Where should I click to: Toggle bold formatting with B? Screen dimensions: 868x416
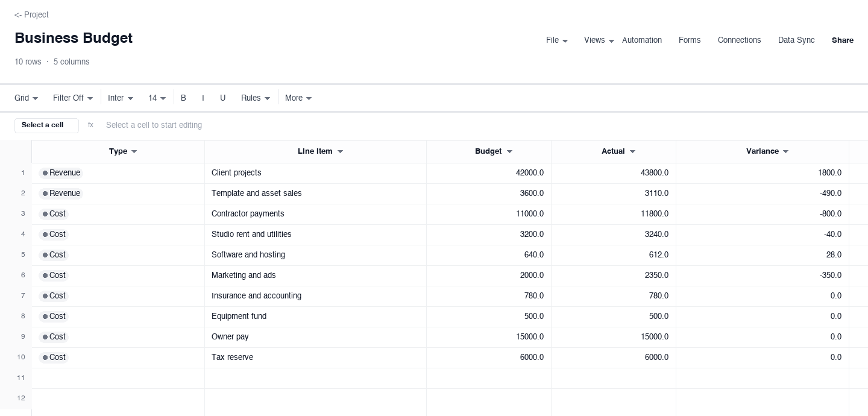click(183, 98)
